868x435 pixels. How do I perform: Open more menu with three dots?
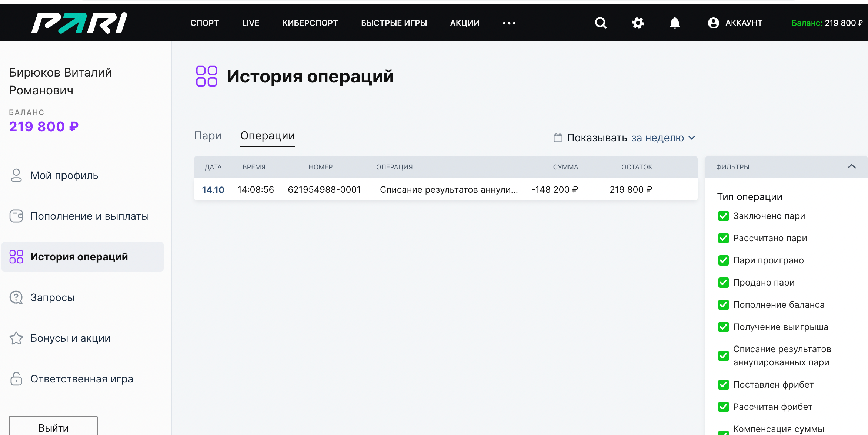click(509, 23)
